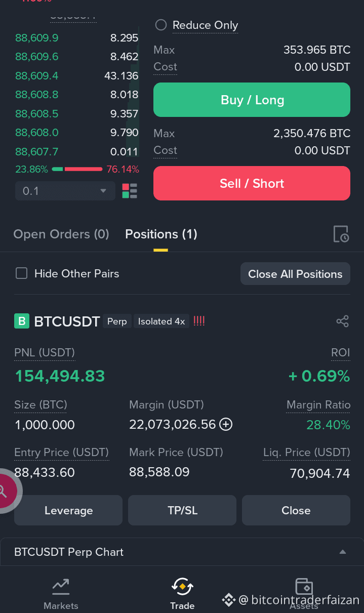
Task: Tap the Isolated 4x margin mode tag
Action: (x=161, y=321)
